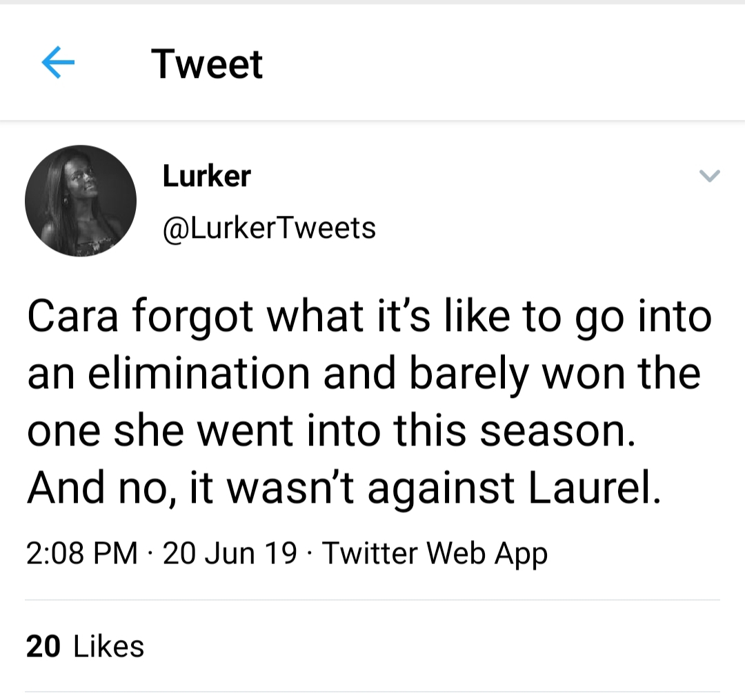Click the line "an elimination and barely won the"

click(x=364, y=374)
